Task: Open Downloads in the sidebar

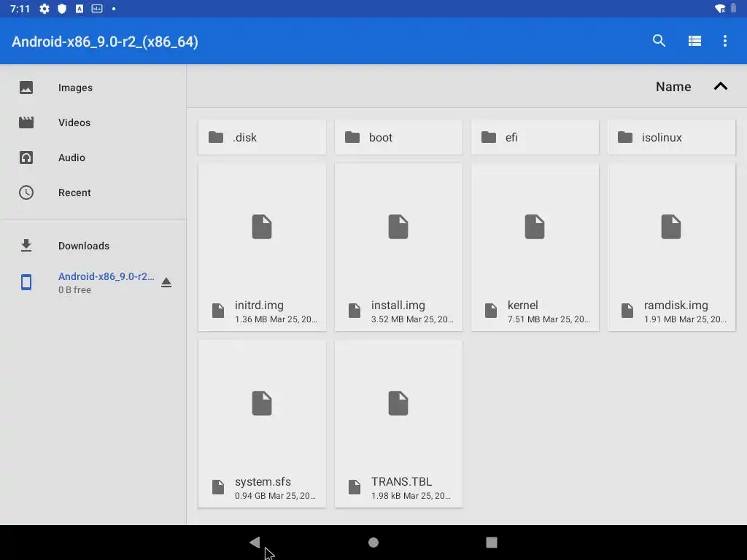Action: pos(93,246)
